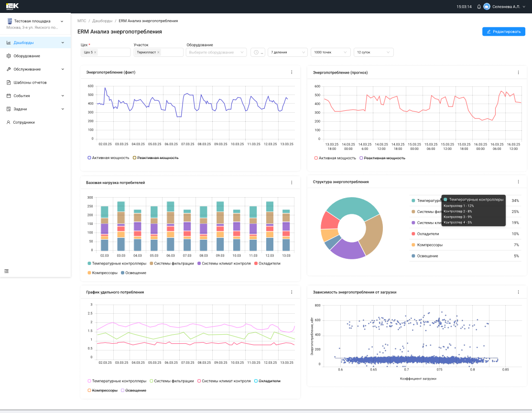532x413 pixels.
Task: Click the clock time range icon
Action: pyautogui.click(x=256, y=52)
